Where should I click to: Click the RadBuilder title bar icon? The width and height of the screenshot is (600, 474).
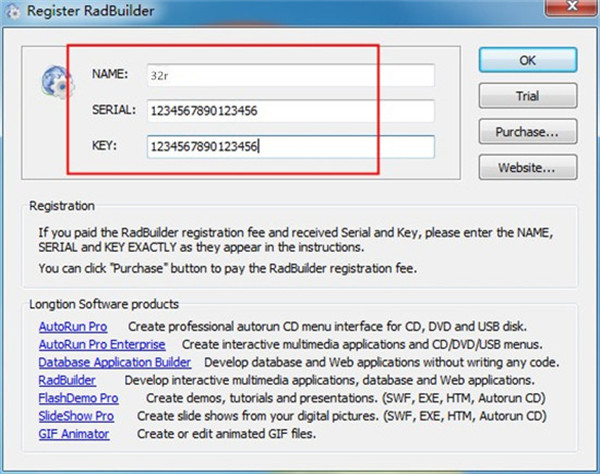point(12,11)
